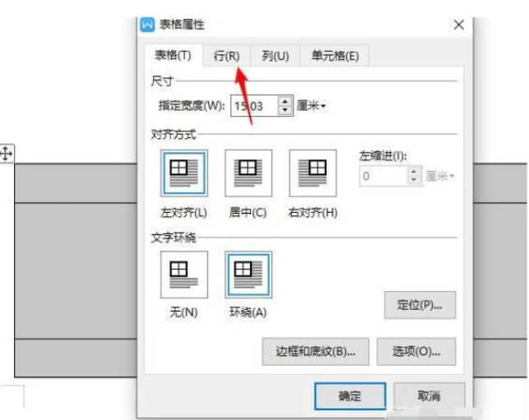Choose center alignment icon
The height and width of the screenshot is (420, 529).
point(248,173)
